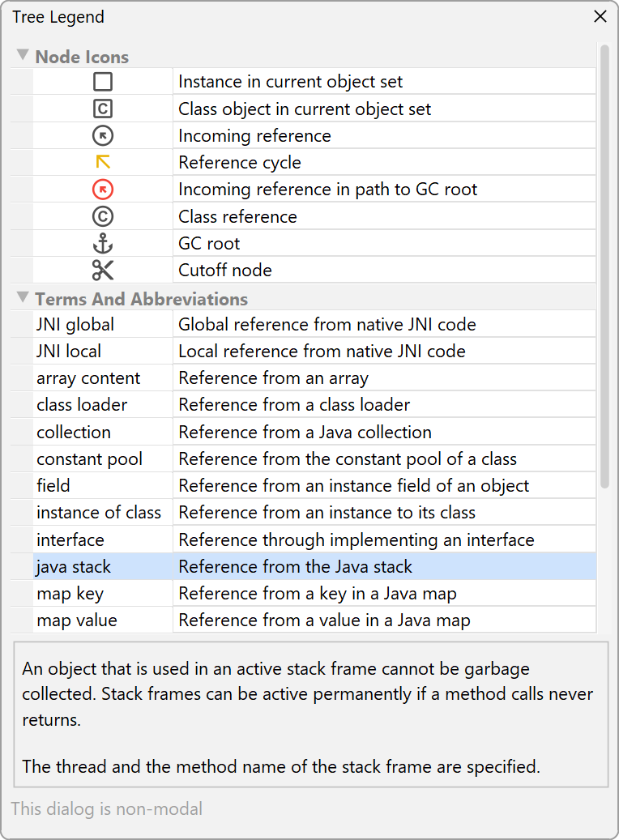Click the vertical scrollbar of the legend
Viewport: 619px width, 840px height.
pos(604,267)
